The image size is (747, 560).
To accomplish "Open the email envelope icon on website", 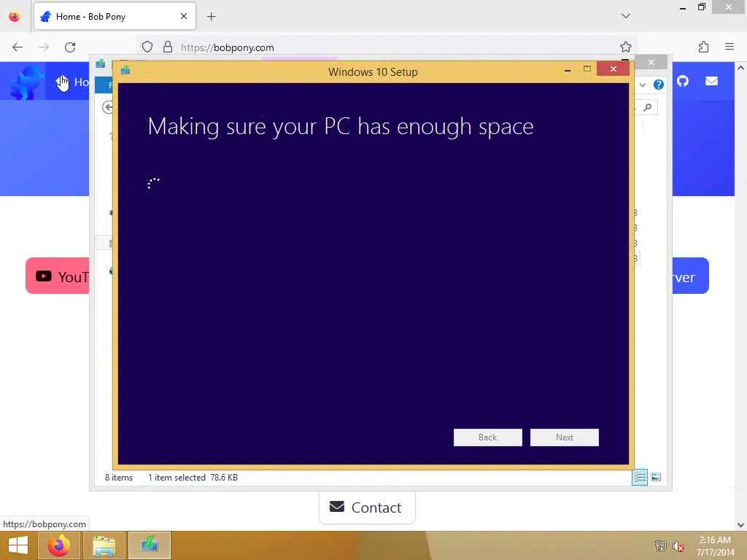I will [x=711, y=82].
